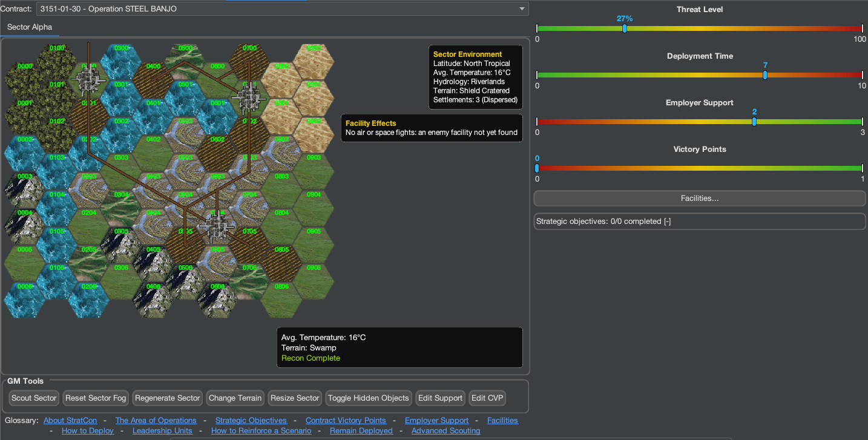Screen dimensions: 868x440
Task: Open the Facilities glossary link
Action: coord(503,421)
